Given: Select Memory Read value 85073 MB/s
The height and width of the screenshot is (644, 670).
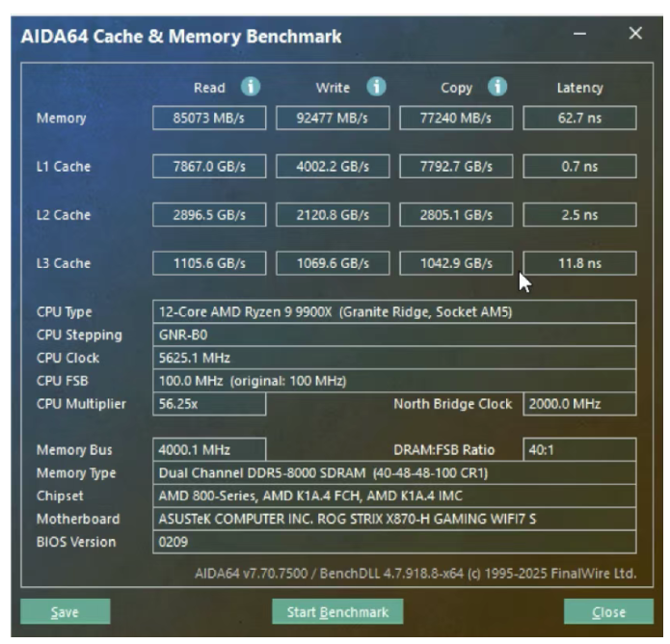Looking at the screenshot, I should tap(209, 118).
